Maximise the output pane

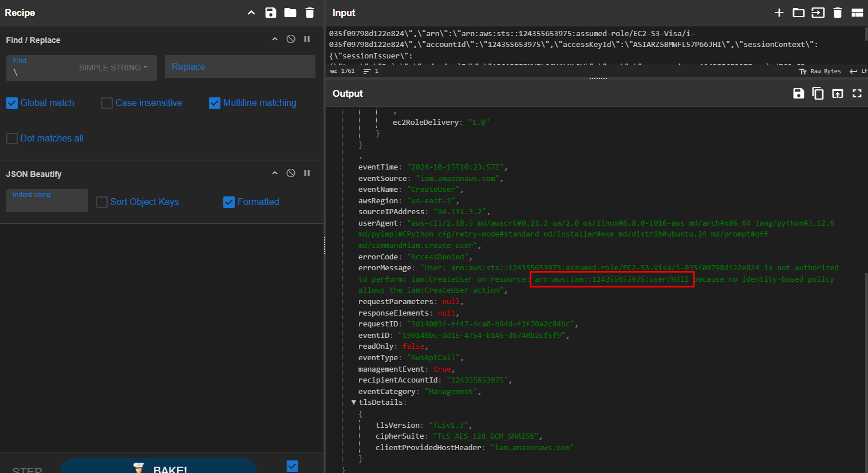tap(857, 93)
